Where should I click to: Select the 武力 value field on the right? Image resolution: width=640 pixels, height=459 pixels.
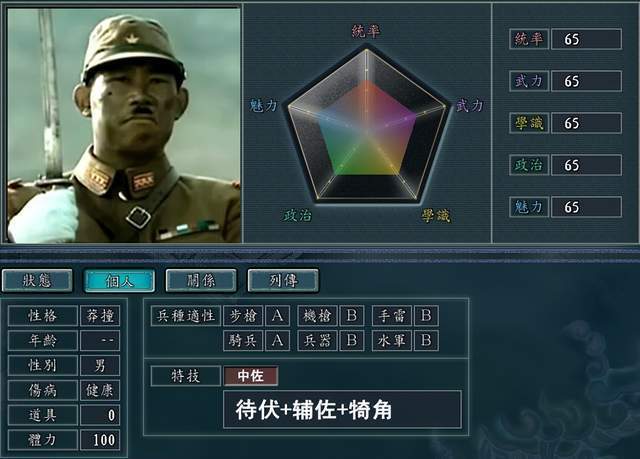[587, 81]
